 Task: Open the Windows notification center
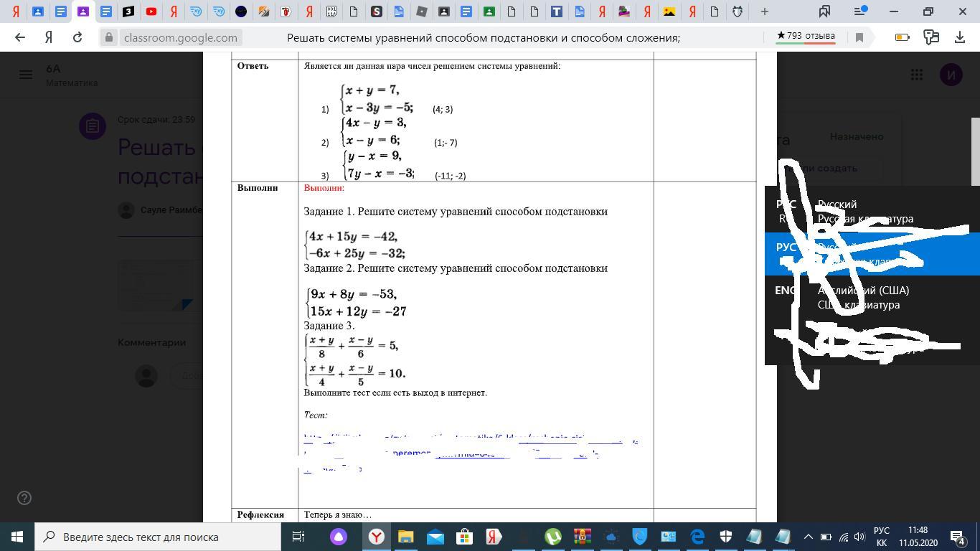958,537
